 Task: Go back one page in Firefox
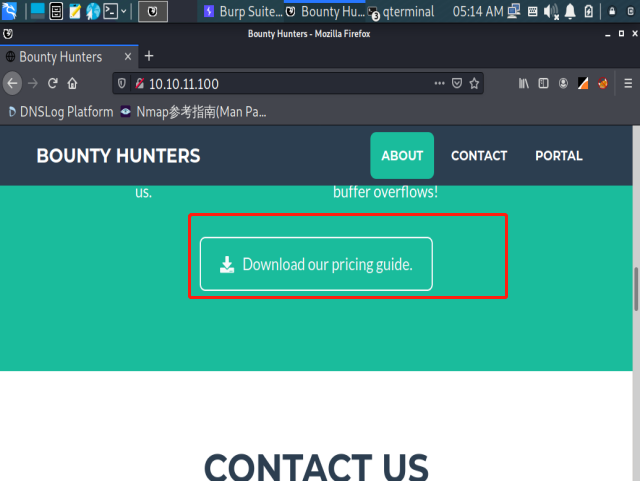tap(12, 84)
